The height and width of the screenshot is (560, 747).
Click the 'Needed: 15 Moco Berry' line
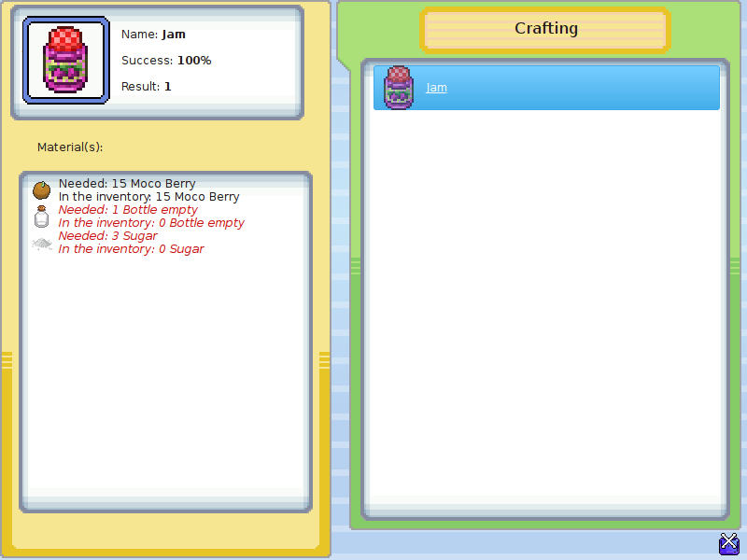127,184
